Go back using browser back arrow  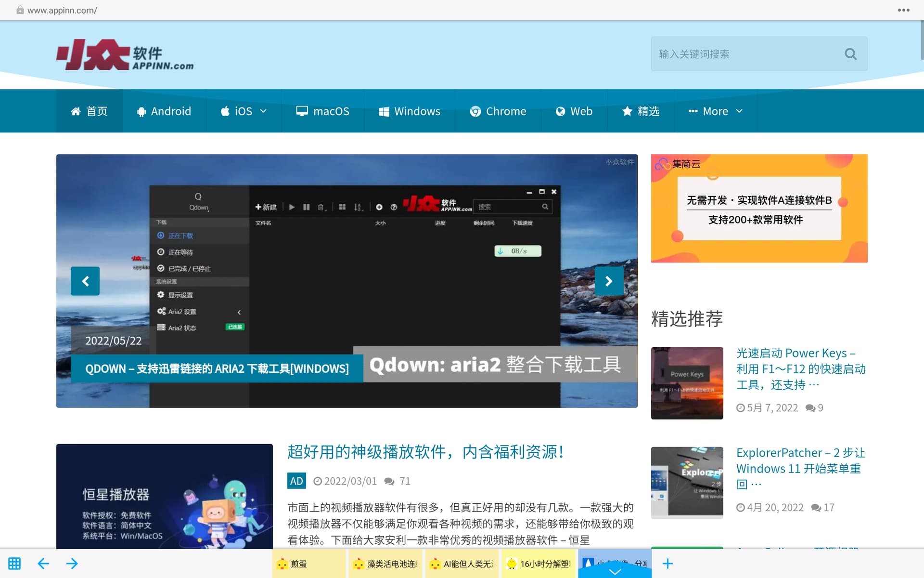[43, 563]
